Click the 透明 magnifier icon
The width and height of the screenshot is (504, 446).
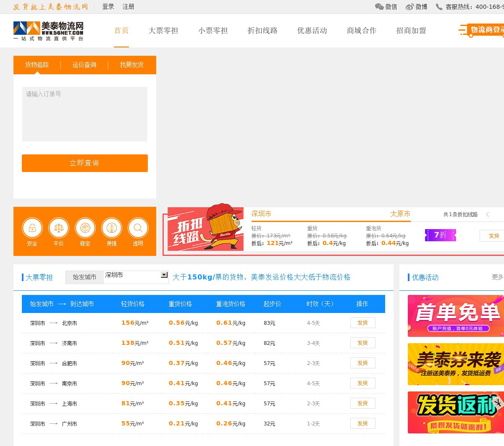[x=138, y=228]
